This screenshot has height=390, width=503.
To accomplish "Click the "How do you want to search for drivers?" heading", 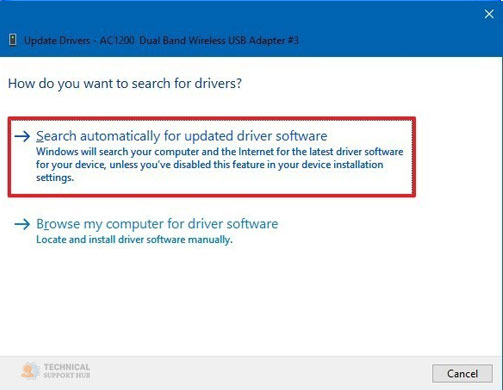I will pyautogui.click(x=125, y=83).
